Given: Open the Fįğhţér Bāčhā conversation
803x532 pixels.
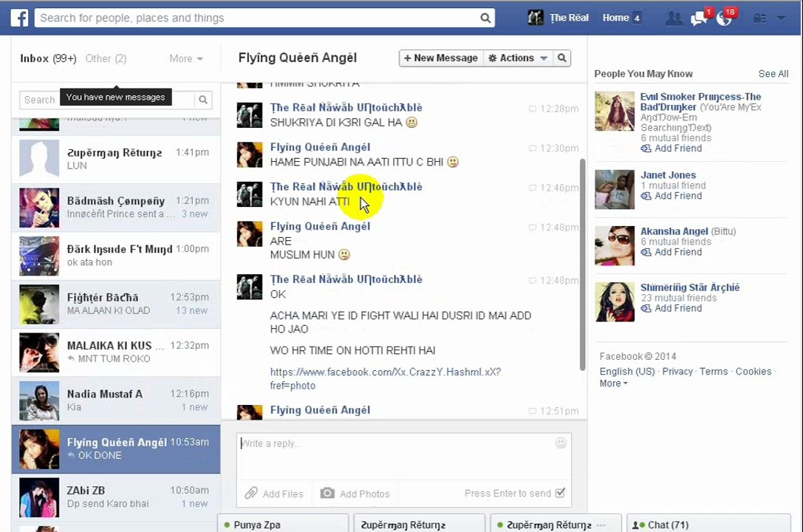Looking at the screenshot, I should pyautogui.click(x=116, y=304).
